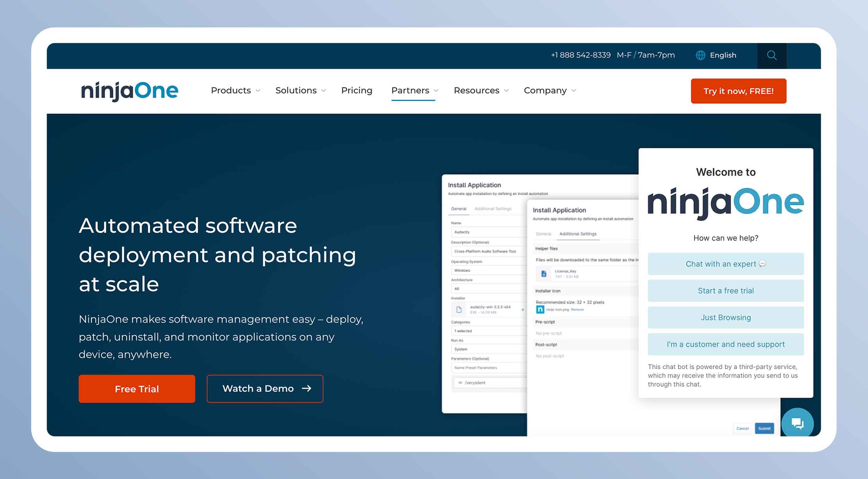Open the Windows operating system field
Image resolution: width=868 pixels, height=479 pixels.
(x=489, y=270)
